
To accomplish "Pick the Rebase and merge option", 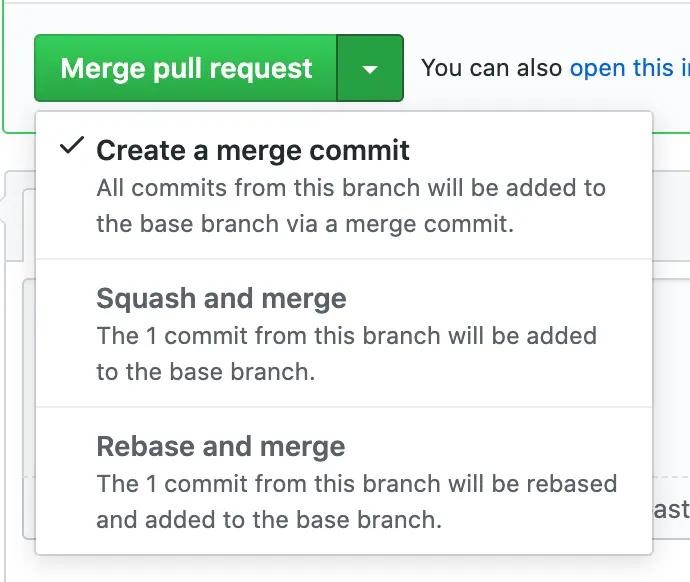I will 220,446.
